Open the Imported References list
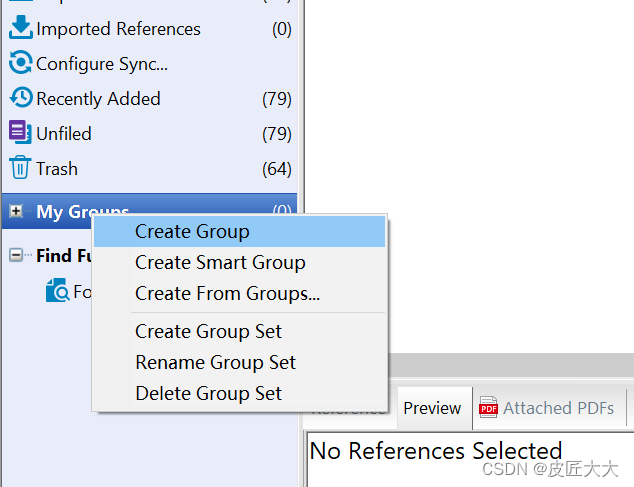Screen dimensions: 634x487 click(x=118, y=29)
